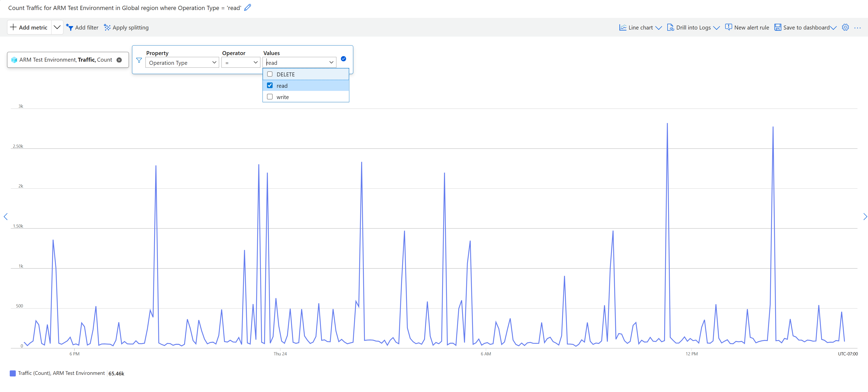Uncheck the read operation type
868x392 pixels.
point(270,85)
